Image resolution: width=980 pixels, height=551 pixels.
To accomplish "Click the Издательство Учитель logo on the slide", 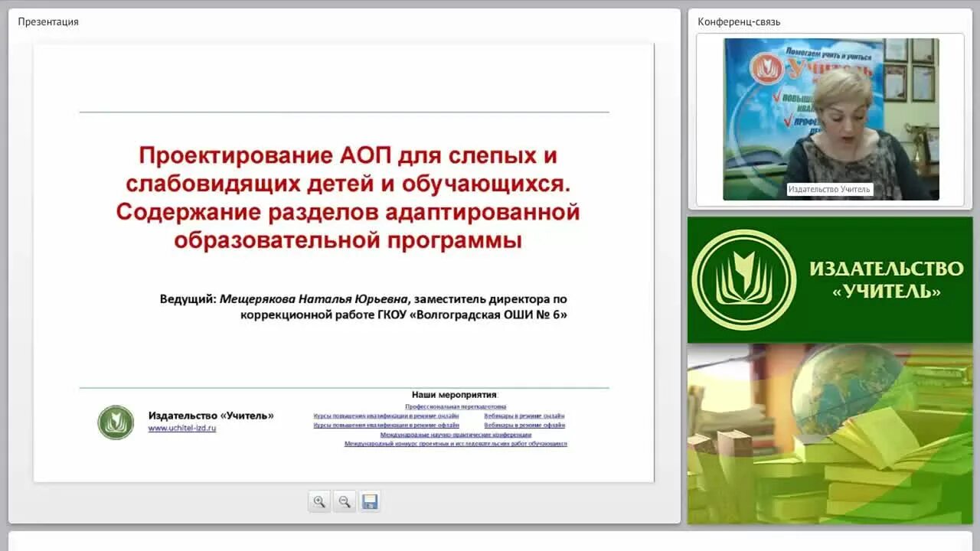I will [116, 422].
